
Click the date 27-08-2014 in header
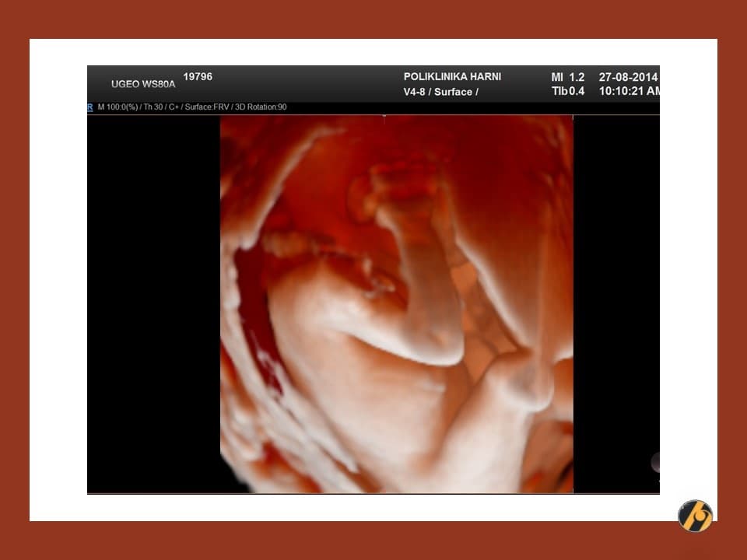628,77
